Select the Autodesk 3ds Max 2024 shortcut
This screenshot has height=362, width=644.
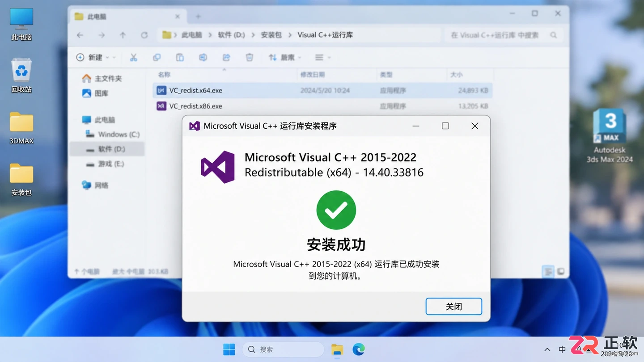[x=610, y=136]
